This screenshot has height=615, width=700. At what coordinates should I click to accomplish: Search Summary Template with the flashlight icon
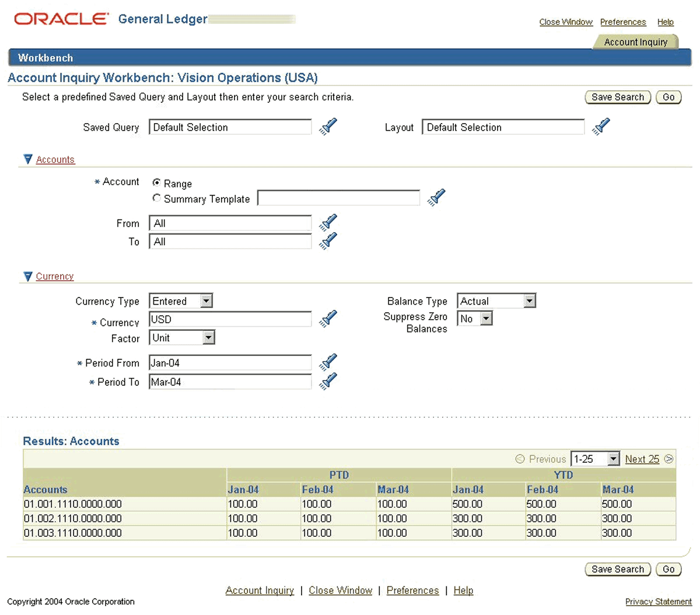(x=436, y=197)
